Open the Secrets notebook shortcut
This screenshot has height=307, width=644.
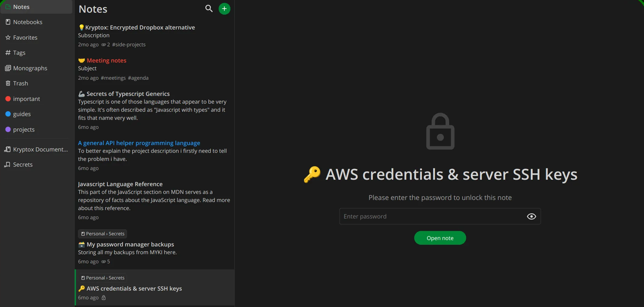point(23,165)
